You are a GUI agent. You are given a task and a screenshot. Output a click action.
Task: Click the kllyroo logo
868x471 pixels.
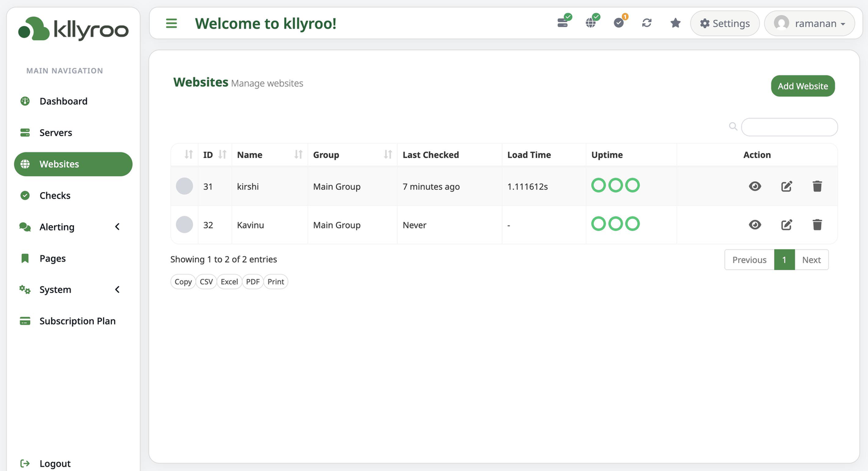coord(73,29)
